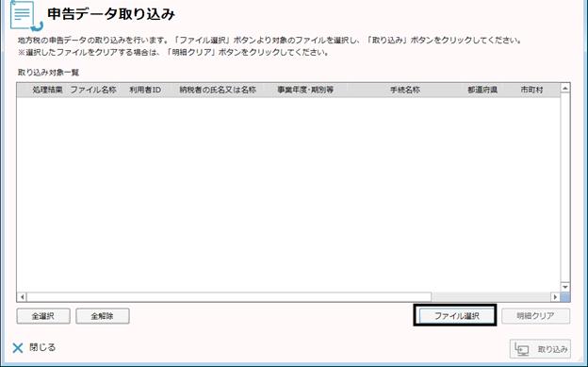This screenshot has height=367, width=588.
Task: Click the horizontal scrollbar thumb
Action: [229, 297]
